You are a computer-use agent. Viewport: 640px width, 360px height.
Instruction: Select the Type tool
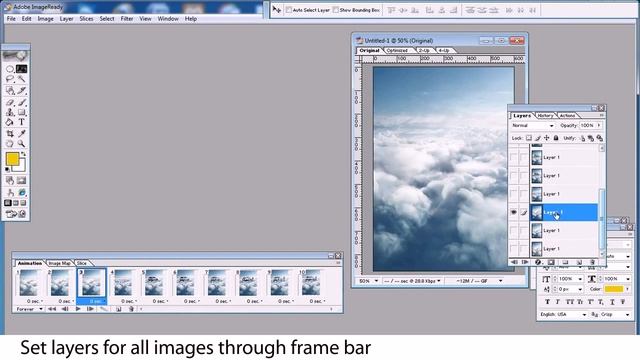pos(22,122)
